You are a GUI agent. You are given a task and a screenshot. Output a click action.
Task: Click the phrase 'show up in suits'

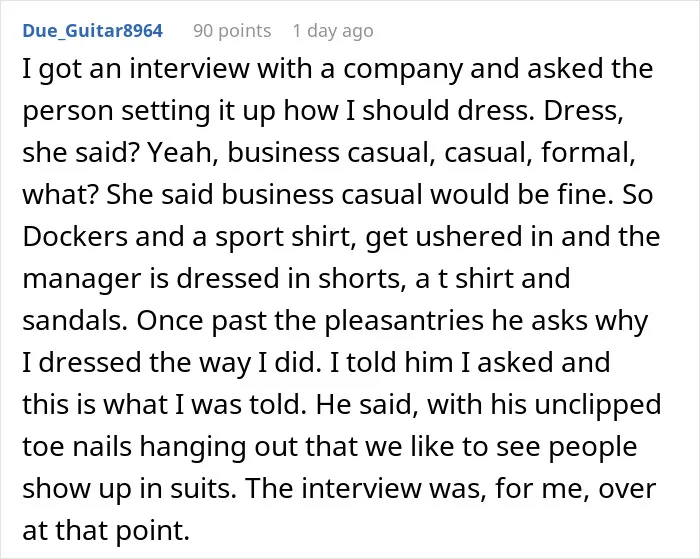(128, 489)
